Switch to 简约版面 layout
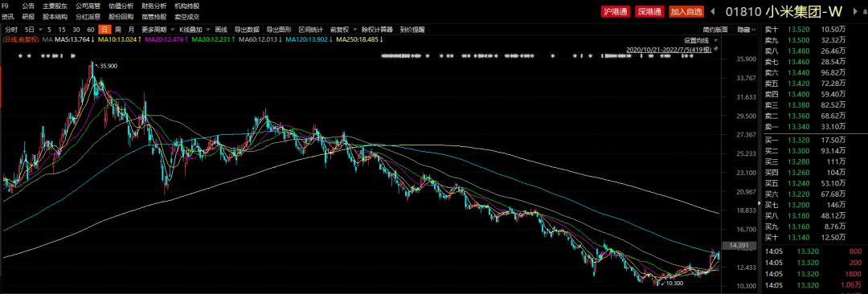This screenshot has height=294, width=868. (715, 30)
